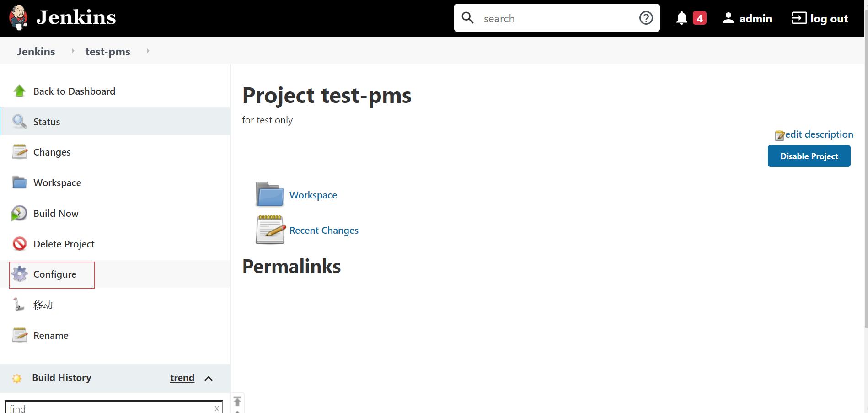Viewport: 868px width, 413px height.
Task: Click the 移动 (move) sidebar item
Action: point(43,305)
